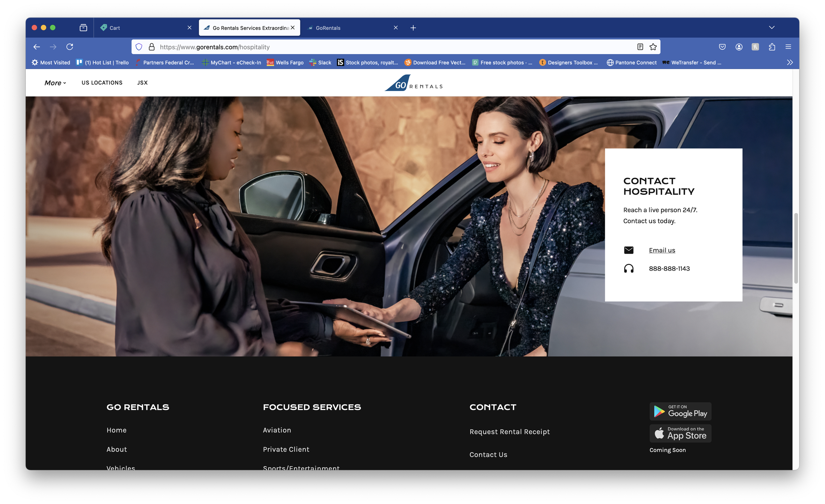Open reader view for this page
The image size is (825, 504).
click(x=640, y=47)
